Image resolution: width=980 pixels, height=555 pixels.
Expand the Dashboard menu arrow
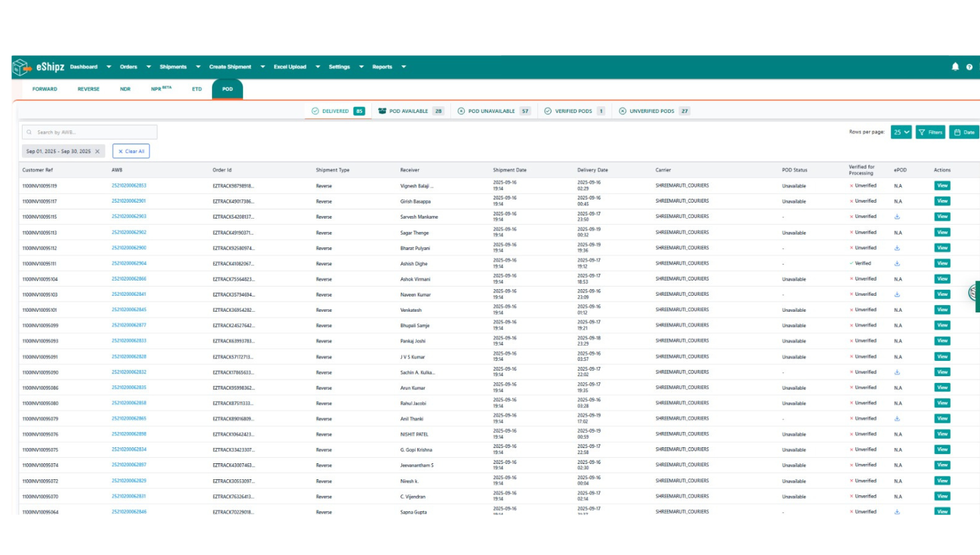(109, 67)
